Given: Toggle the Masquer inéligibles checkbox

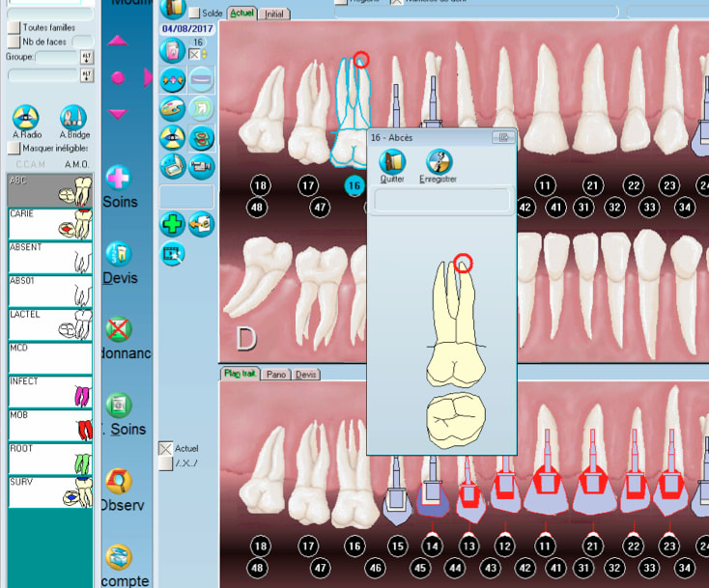Looking at the screenshot, I should [x=14, y=149].
